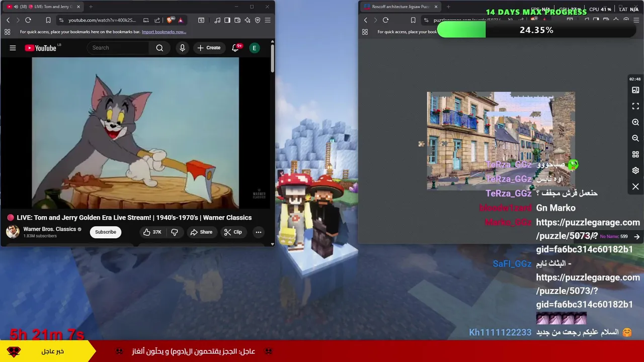Select the LIVE: Tom and Jerry browser tab
This screenshot has width=644, height=362.
43,7
